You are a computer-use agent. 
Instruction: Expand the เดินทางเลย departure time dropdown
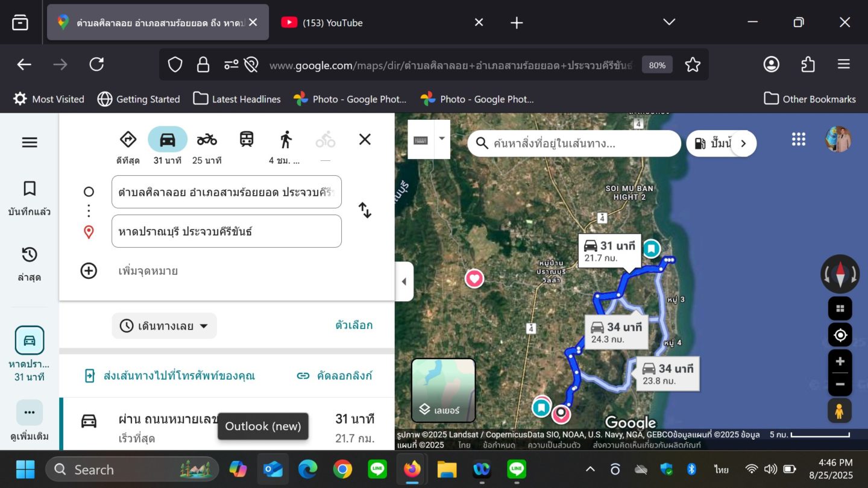(x=164, y=326)
